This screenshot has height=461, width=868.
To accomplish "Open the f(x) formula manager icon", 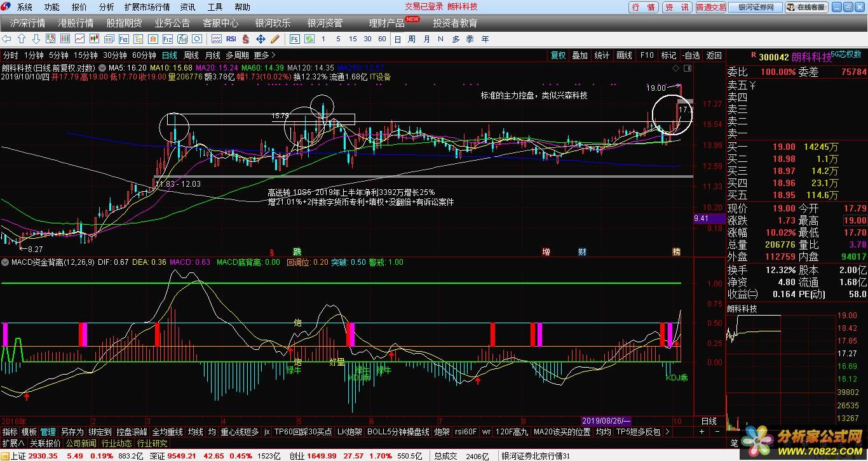I will (x=182, y=39).
